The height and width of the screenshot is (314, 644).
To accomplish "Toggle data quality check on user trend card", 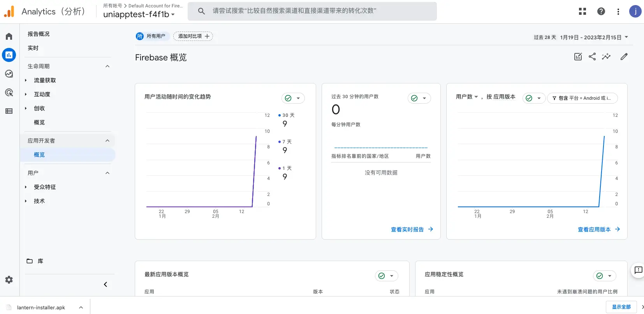I will point(293,98).
